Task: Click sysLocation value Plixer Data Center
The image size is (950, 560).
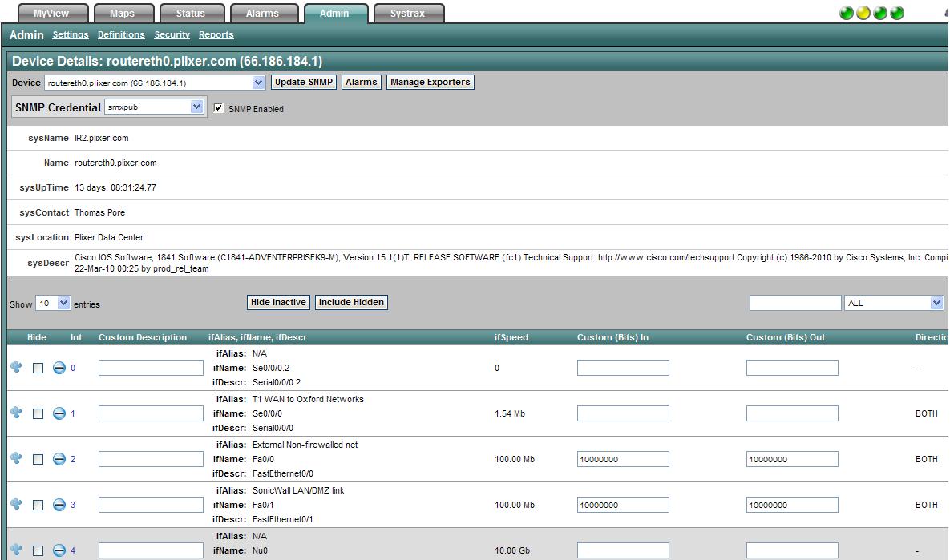Action: [109, 237]
